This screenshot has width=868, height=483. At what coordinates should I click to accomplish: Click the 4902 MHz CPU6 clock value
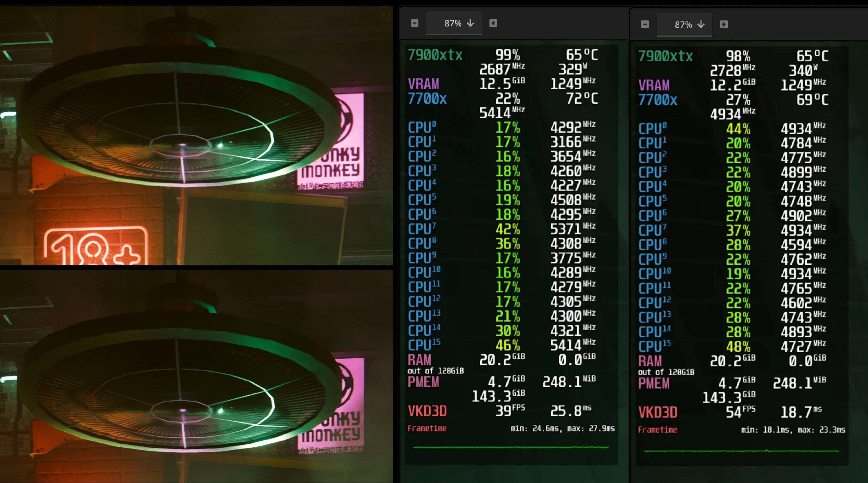point(803,216)
